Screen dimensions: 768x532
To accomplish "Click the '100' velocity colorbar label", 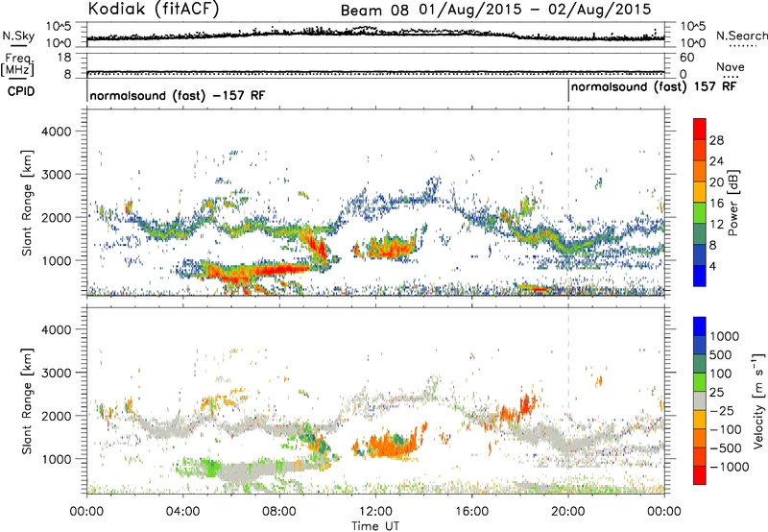I will [721, 374].
